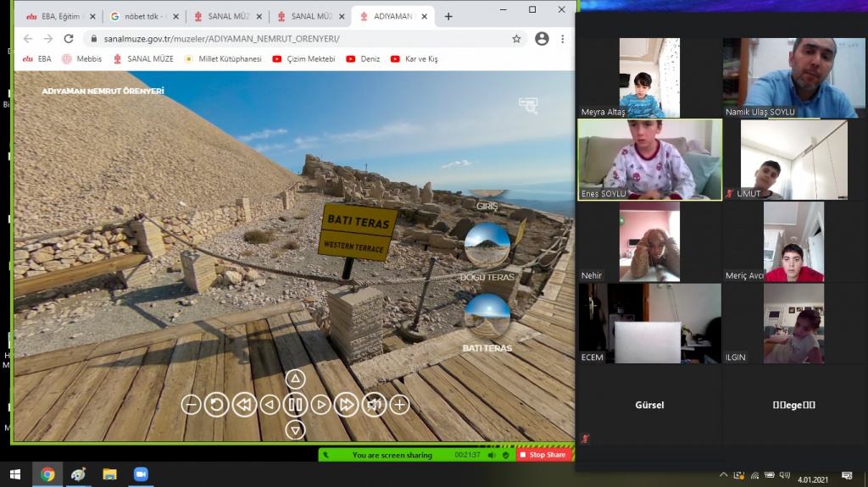Go forward in Chrome
This screenshot has height=487, width=868.
coord(48,39)
